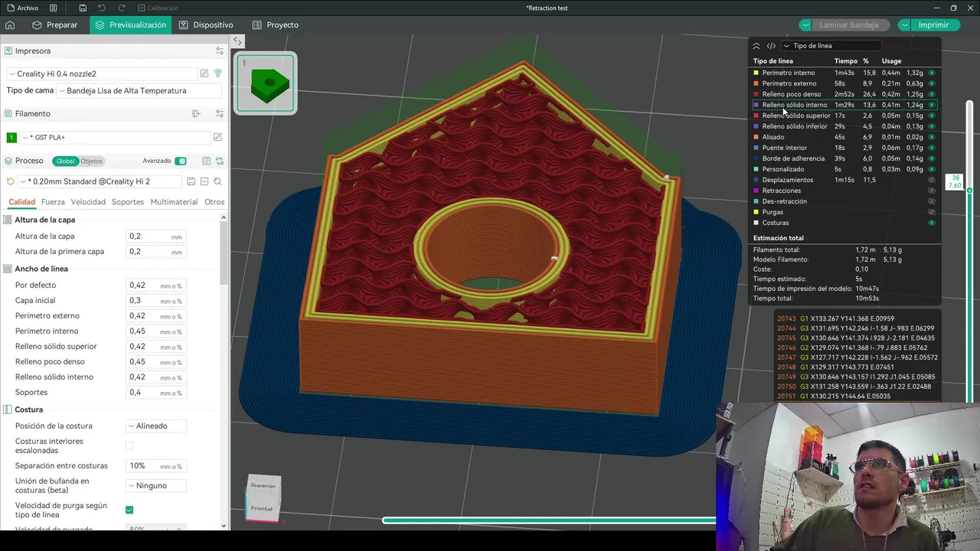Open the menu icon beside Archivo
Screen dimensions: 980x551
[x=53, y=8]
